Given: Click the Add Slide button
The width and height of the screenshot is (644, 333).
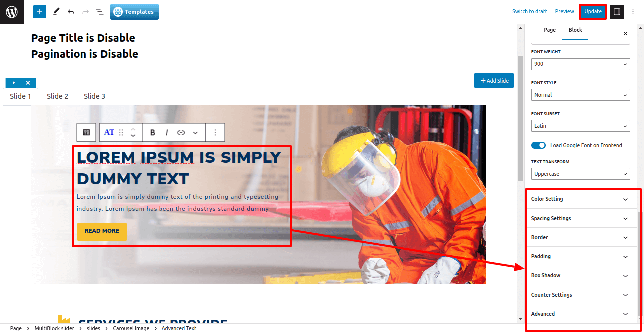Looking at the screenshot, I should tap(494, 81).
